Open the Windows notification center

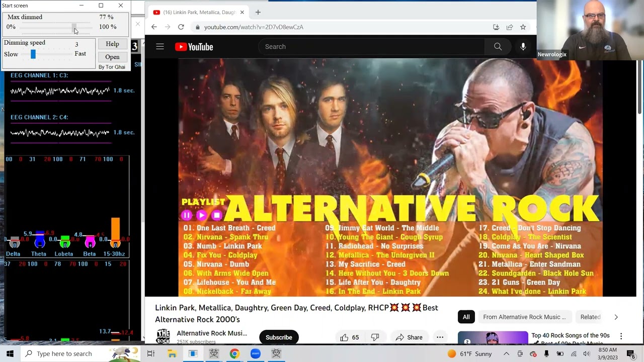(631, 353)
